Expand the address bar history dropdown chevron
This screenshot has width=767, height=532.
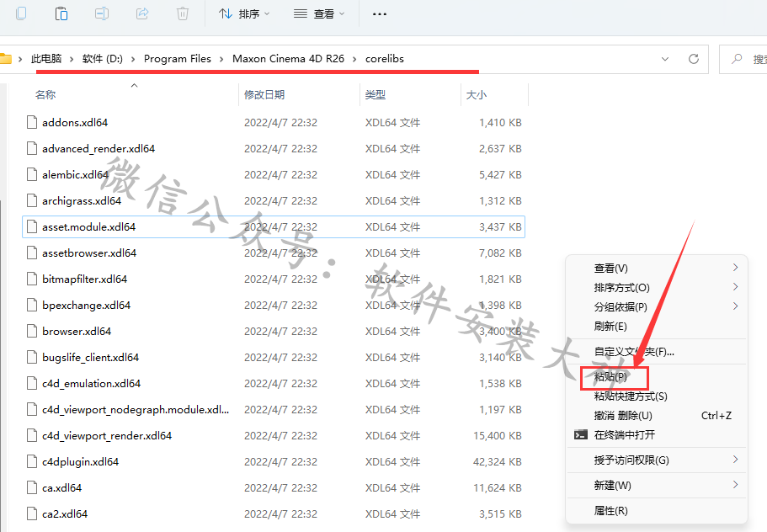coord(665,59)
